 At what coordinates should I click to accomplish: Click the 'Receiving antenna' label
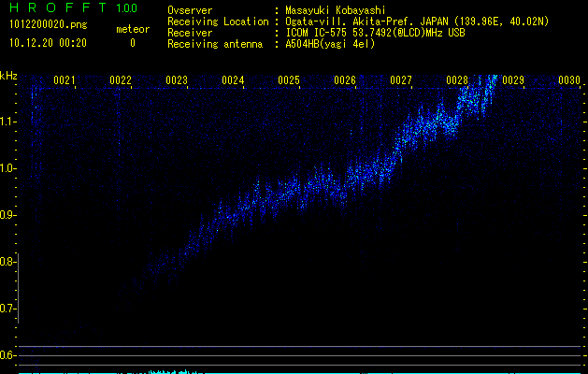(215, 44)
